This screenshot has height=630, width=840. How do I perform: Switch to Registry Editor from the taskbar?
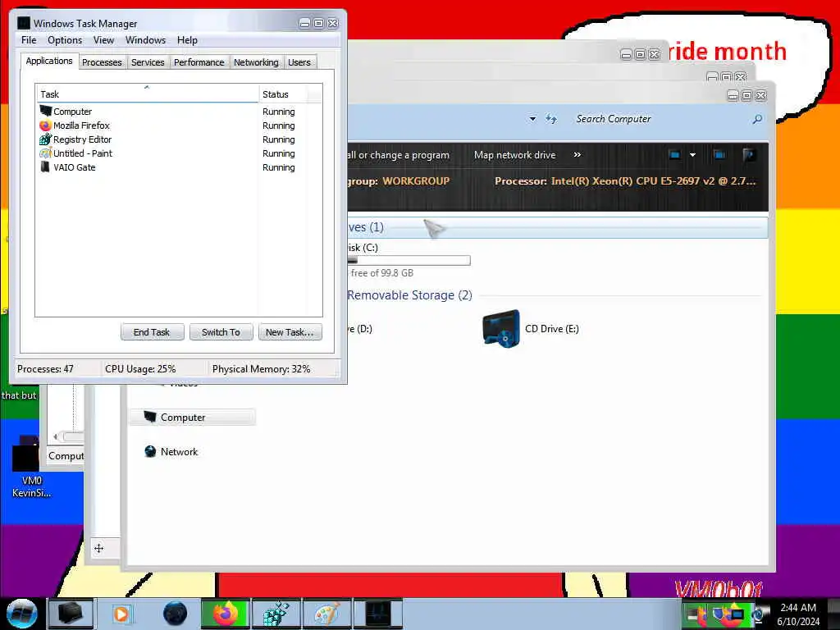[276, 614]
